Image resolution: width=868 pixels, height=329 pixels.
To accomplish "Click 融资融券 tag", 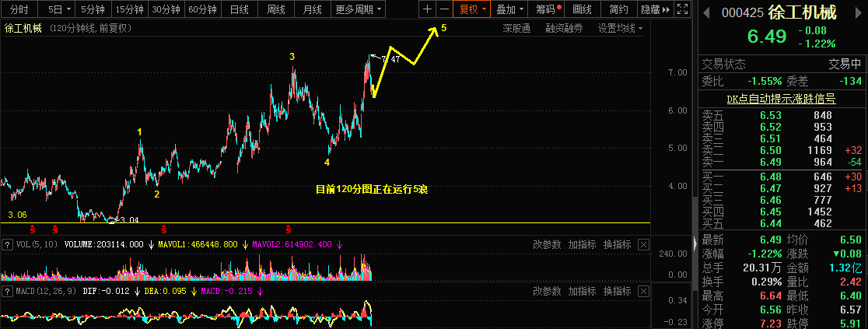I will coord(564,29).
